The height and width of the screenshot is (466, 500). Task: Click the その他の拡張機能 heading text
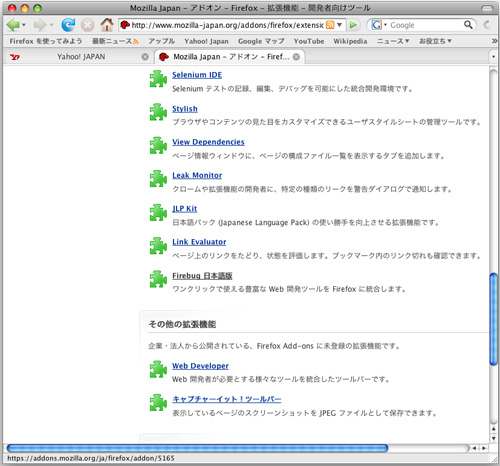pyautogui.click(x=182, y=324)
